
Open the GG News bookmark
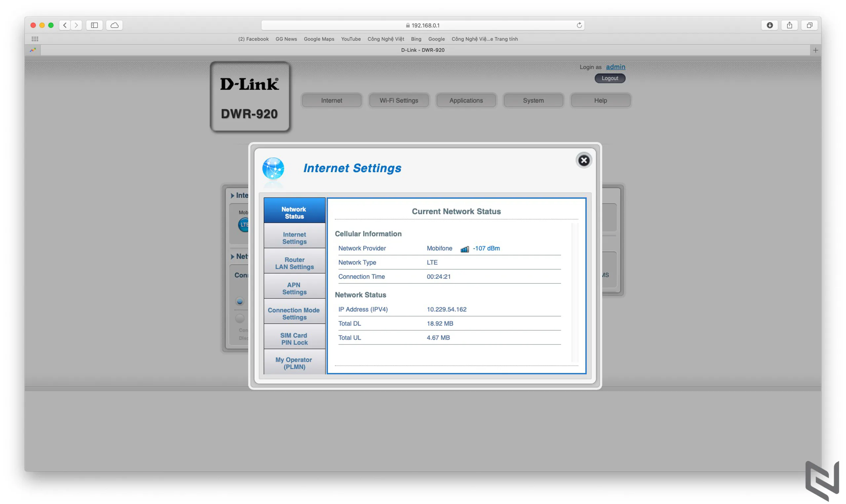point(286,39)
